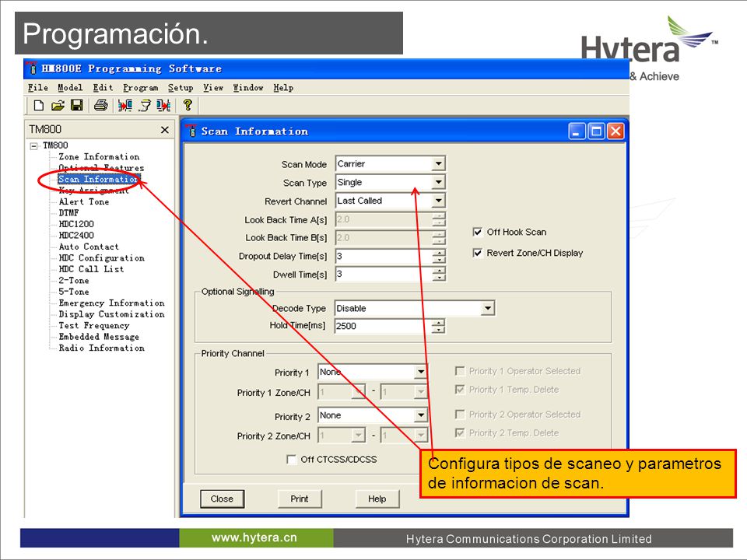Check Priority 2 Operator Selected
The height and width of the screenshot is (560, 747).
pyautogui.click(x=460, y=415)
